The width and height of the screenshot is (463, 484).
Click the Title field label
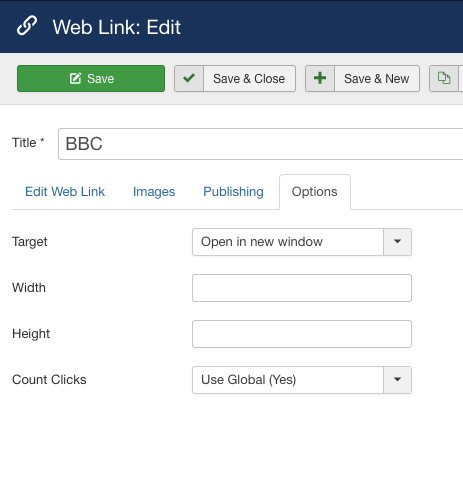point(28,143)
